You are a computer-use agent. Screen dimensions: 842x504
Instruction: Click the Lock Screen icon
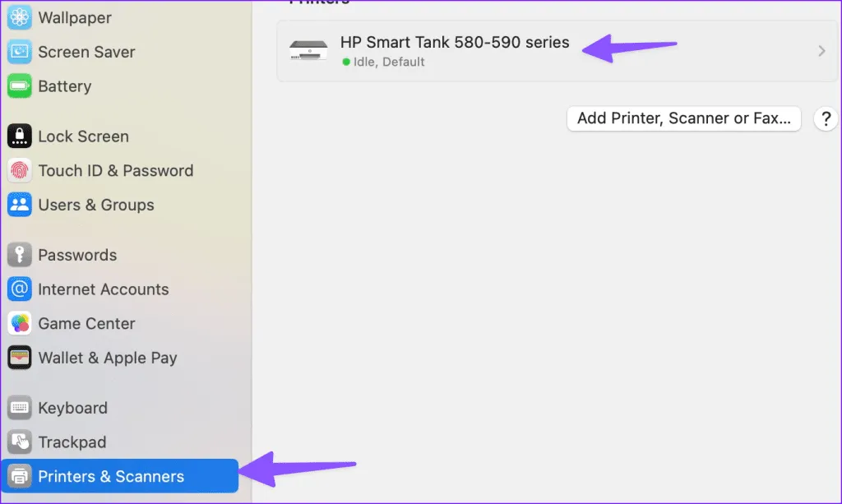tap(20, 136)
